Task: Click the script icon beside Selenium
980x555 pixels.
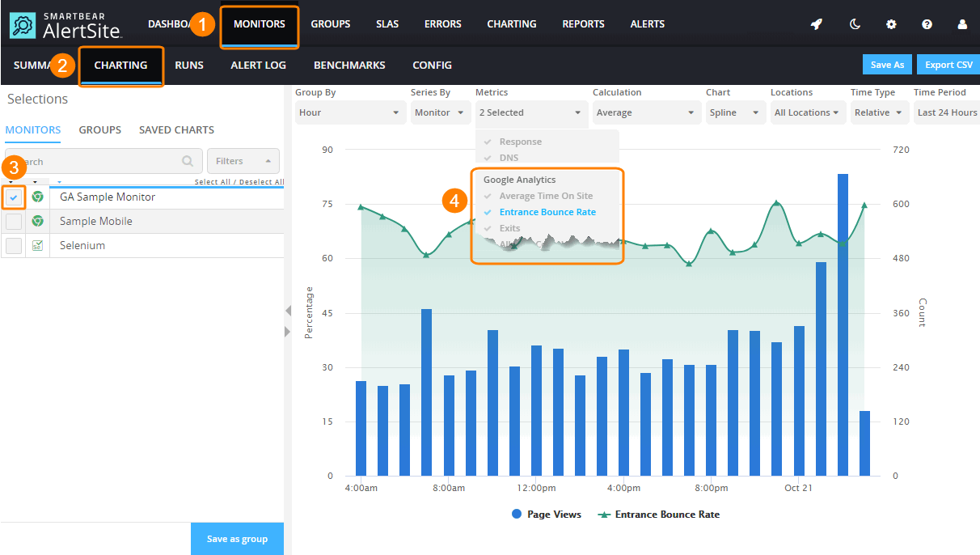Action: 37,245
